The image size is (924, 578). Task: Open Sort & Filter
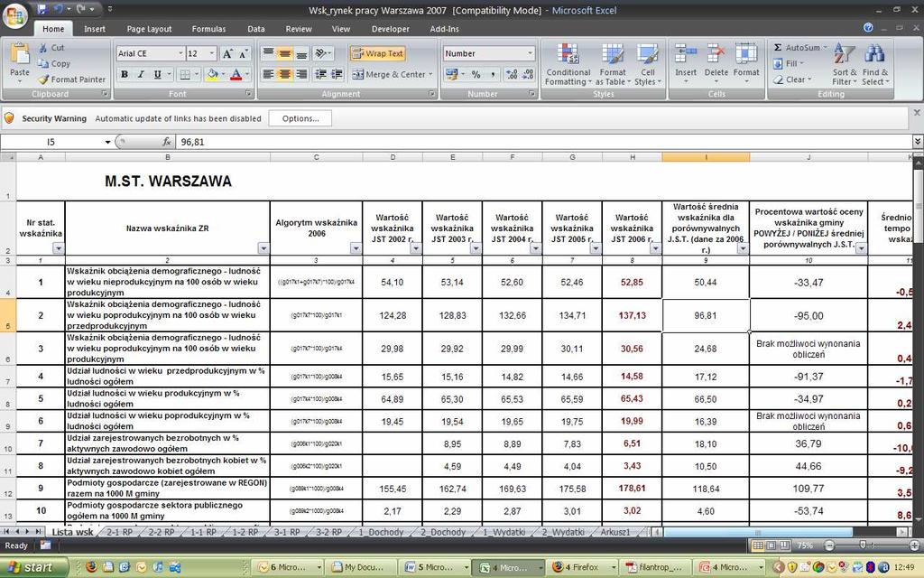click(845, 64)
